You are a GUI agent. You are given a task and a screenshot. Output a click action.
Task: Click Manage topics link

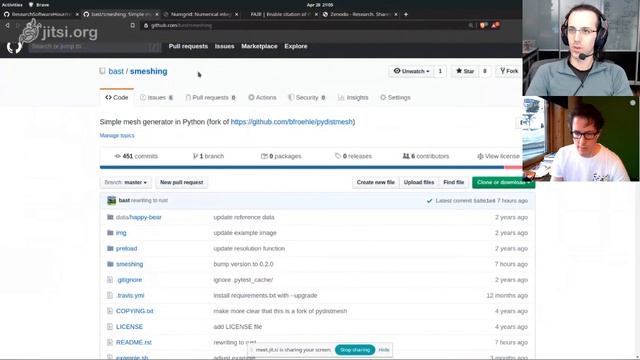(117, 136)
